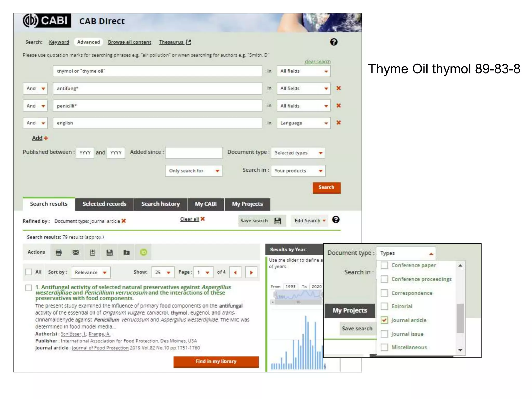Image resolution: width=532 pixels, height=399 pixels.
Task: Open the Journal of Food Protection link
Action: pyautogui.click(x=100, y=348)
